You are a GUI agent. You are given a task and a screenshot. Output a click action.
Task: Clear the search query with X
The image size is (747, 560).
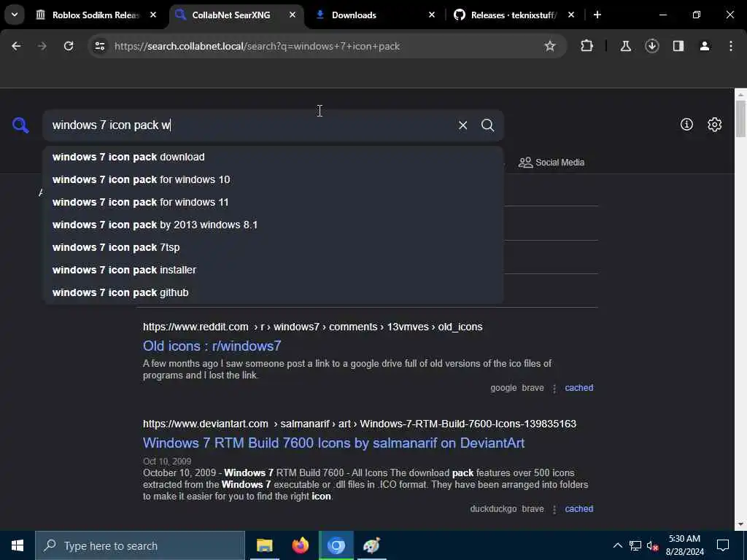tap(462, 125)
